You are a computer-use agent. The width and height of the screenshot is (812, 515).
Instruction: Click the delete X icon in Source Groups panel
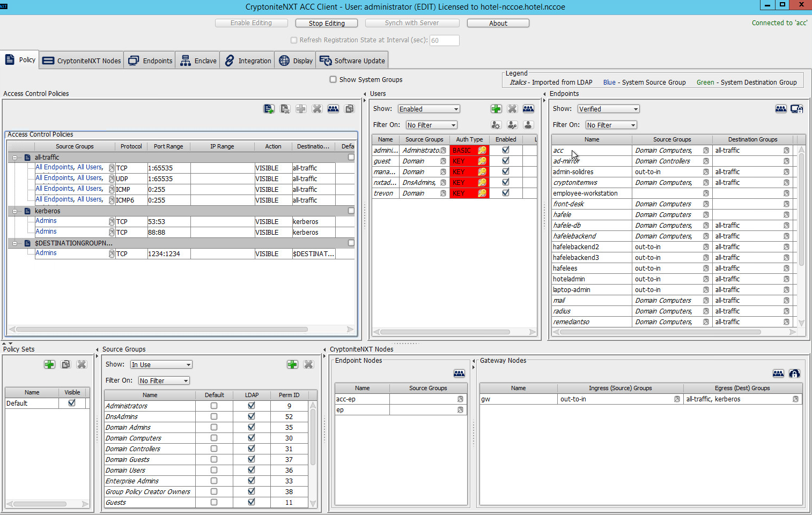click(x=308, y=364)
